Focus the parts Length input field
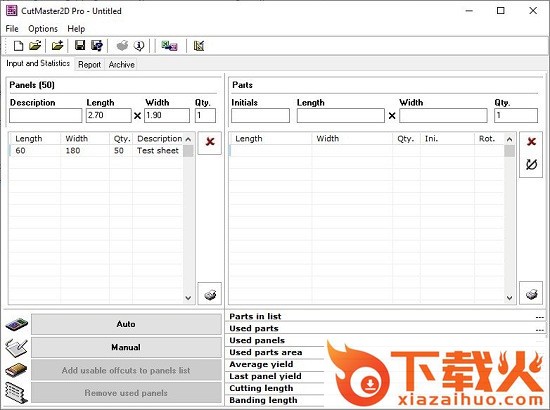 [341, 115]
